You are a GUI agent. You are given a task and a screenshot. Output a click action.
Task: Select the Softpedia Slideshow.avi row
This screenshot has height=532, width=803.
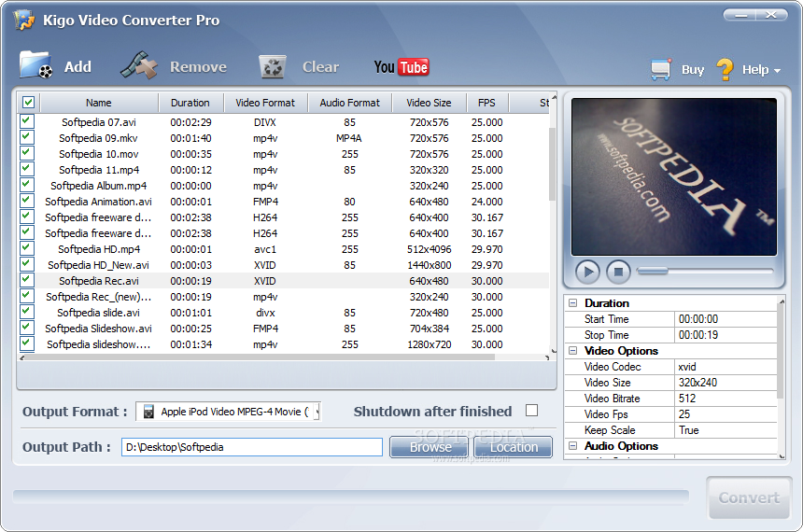(x=284, y=329)
